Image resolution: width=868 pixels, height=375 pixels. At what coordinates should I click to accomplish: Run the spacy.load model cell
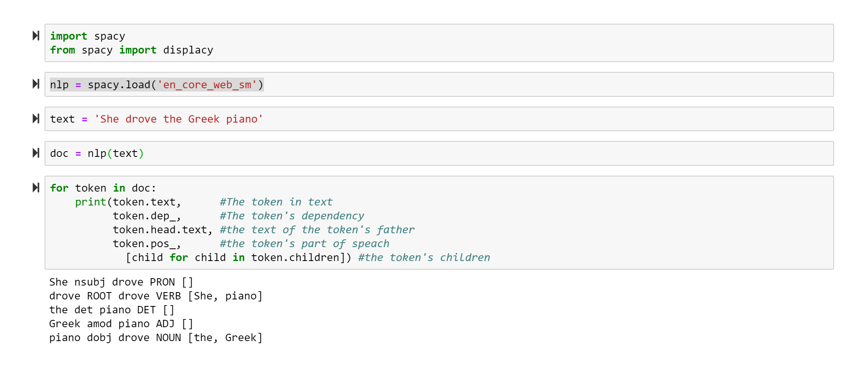click(x=36, y=84)
